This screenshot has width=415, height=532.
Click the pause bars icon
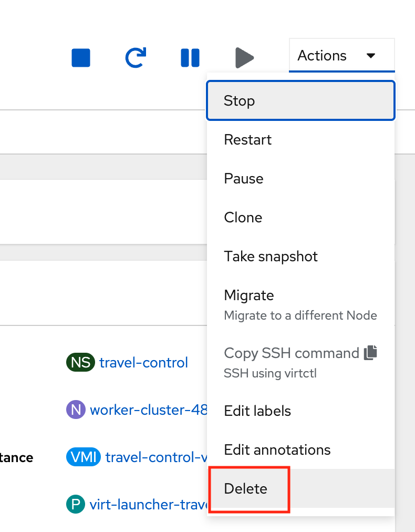[190, 58]
